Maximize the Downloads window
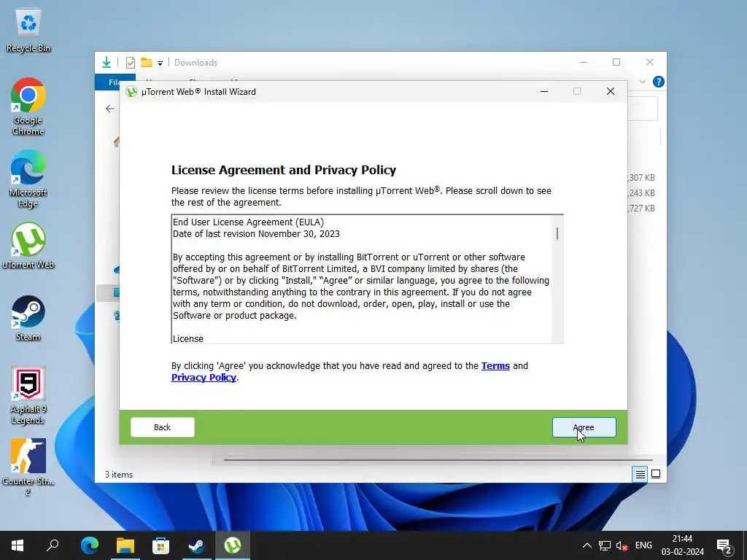The image size is (747, 560). click(616, 63)
